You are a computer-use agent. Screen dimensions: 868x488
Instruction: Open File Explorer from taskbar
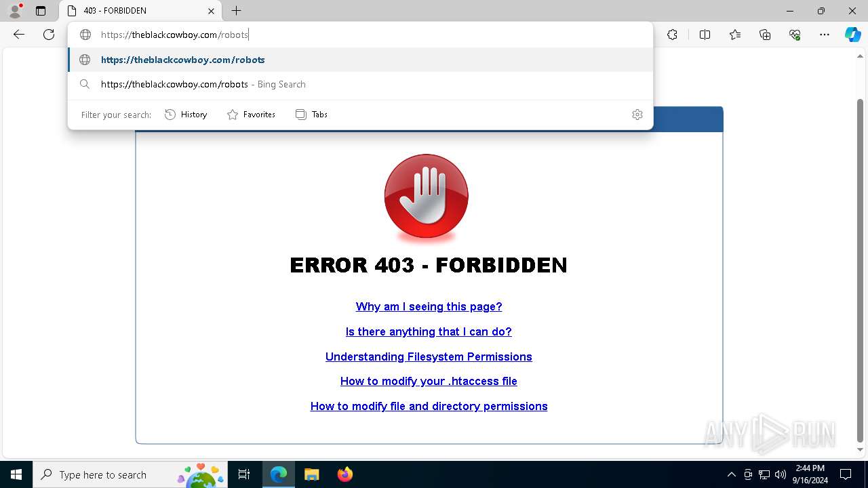point(311,474)
